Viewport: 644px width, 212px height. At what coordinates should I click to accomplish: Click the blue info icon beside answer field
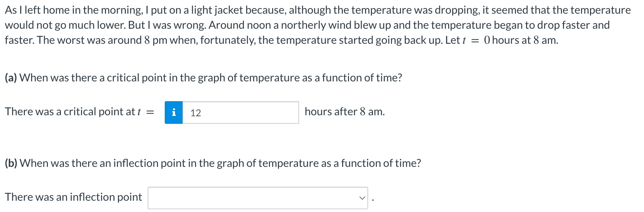(x=174, y=112)
